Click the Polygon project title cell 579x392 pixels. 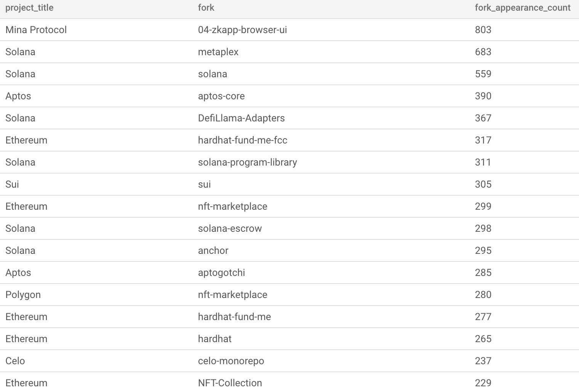pyautogui.click(x=23, y=295)
